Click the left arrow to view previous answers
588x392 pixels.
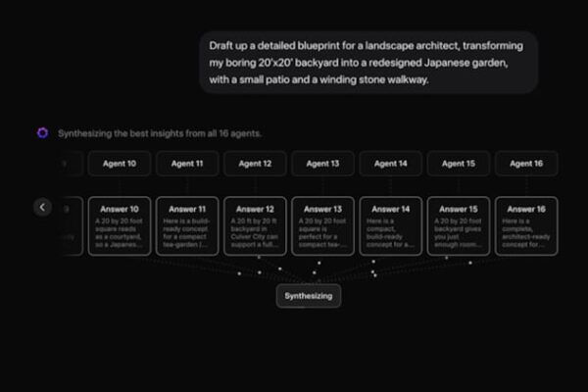(42, 208)
